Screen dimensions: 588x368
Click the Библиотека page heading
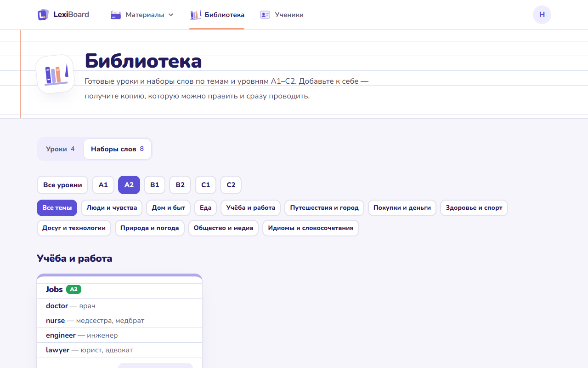[x=143, y=61]
